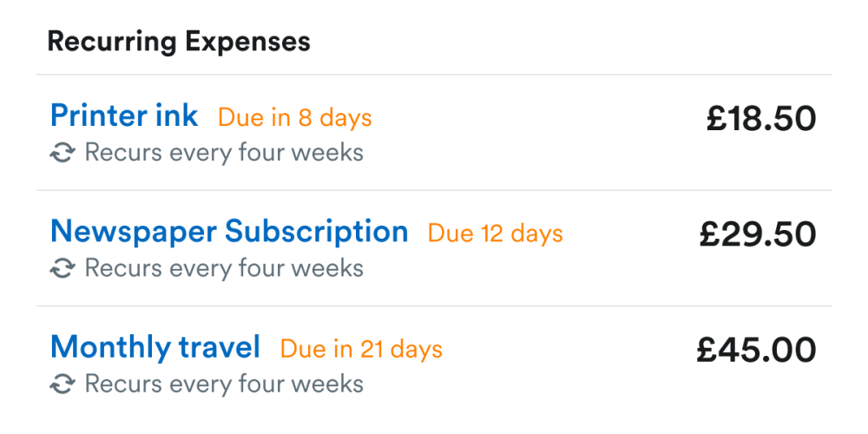Click the divider between Printer ink and Newspaper Subscription
Image resolution: width=868 pixels, height=434 pixels.
click(x=434, y=190)
